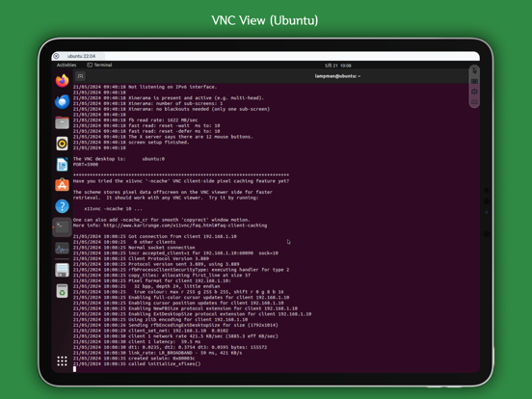
Task: Open the Help question-mark icon
Action: 62,206
